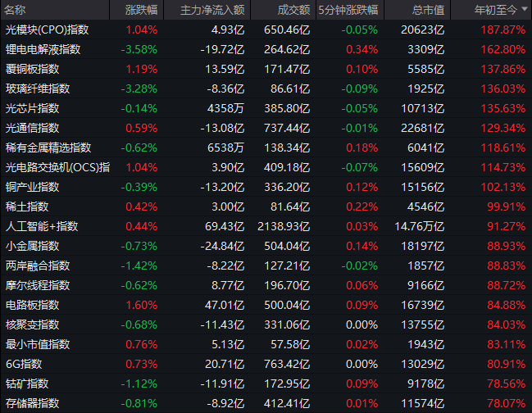
Task: Select the 最小市值指数 row
Action: [x=38, y=344]
